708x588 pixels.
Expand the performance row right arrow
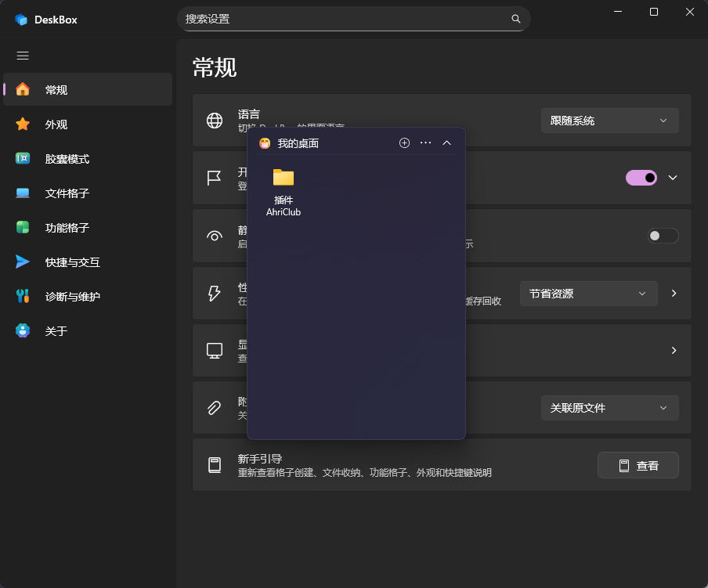click(674, 294)
